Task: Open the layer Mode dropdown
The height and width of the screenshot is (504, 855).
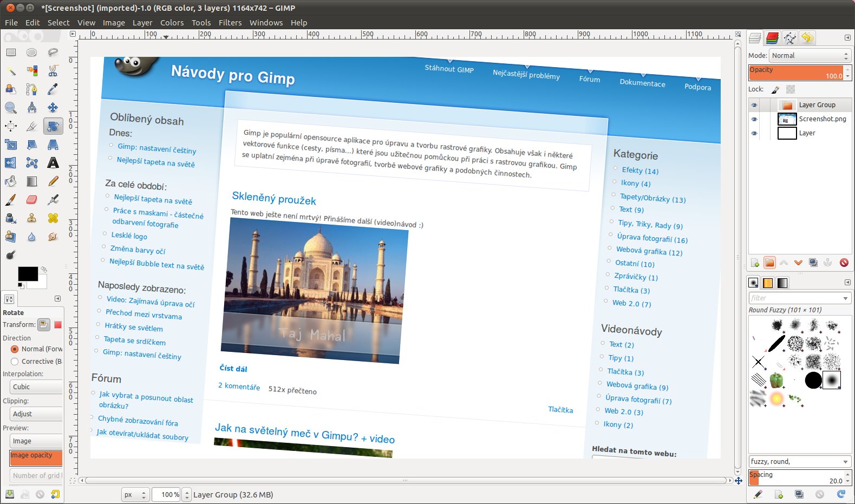Action: pos(810,56)
